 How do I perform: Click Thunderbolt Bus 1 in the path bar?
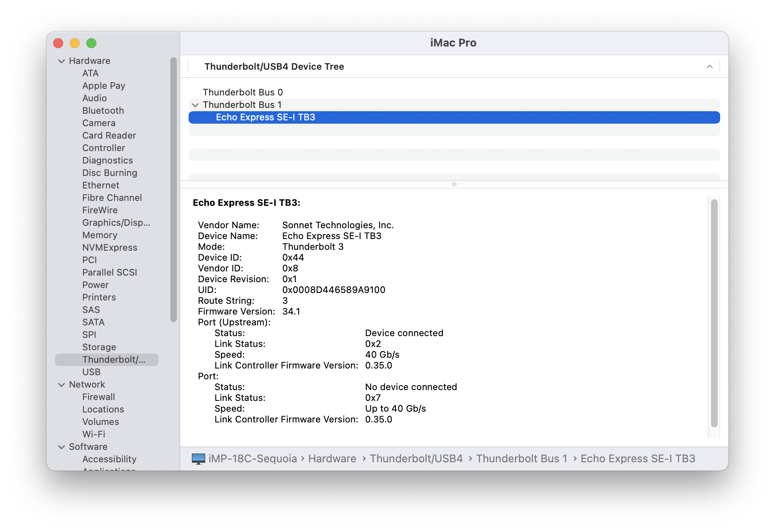(x=522, y=459)
